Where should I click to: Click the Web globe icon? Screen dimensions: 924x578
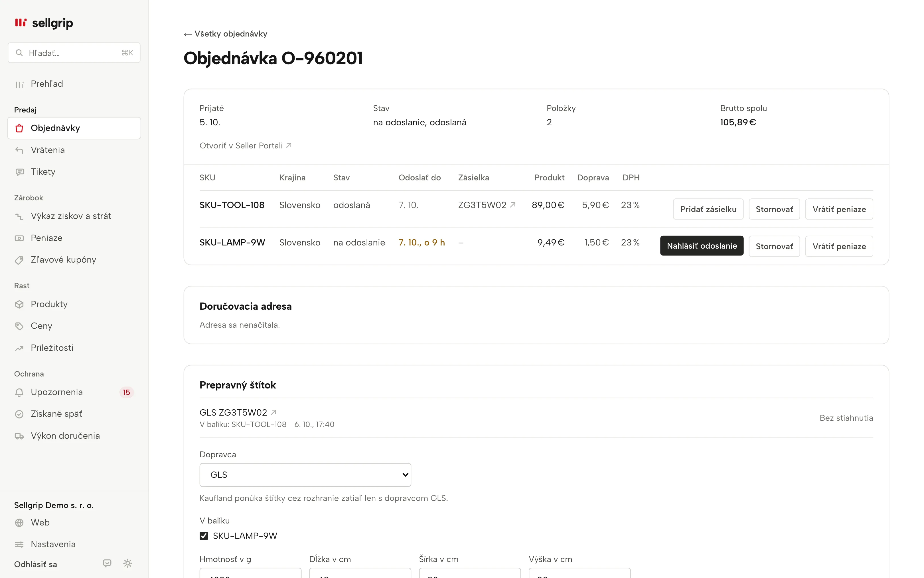pos(19,523)
